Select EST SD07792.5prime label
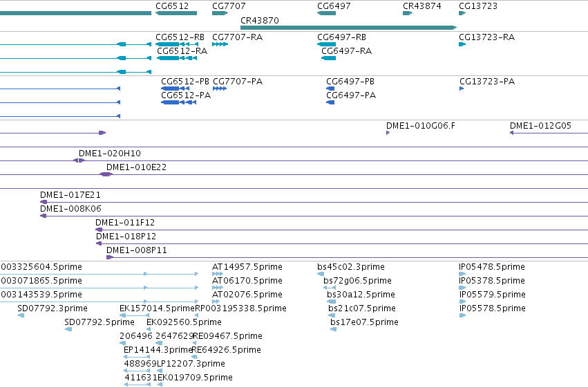Viewport: 588px width, 388px height. point(99,322)
